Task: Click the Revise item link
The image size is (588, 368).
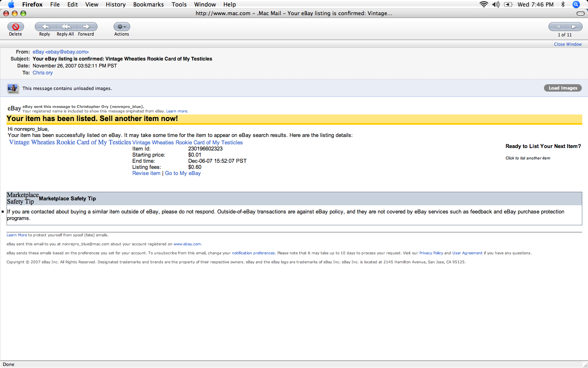Action: (146, 173)
